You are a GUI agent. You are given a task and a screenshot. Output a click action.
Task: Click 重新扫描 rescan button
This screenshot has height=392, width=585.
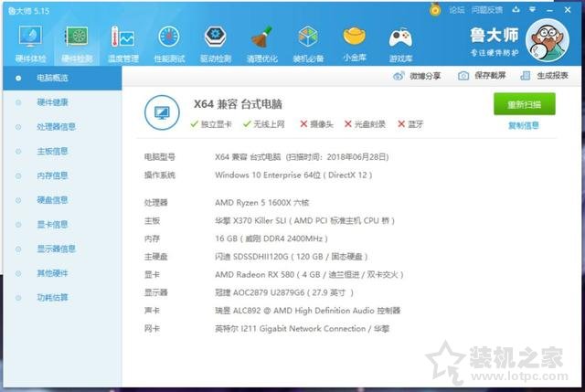coord(524,104)
